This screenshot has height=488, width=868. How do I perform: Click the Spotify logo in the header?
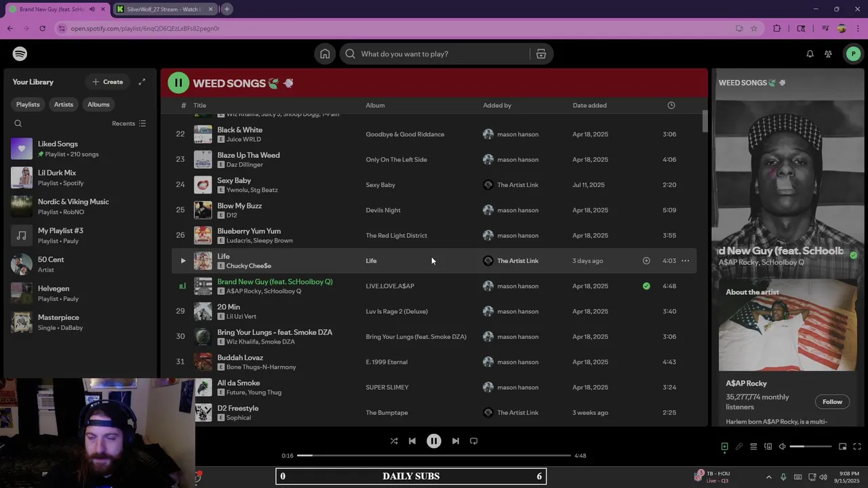(x=20, y=54)
